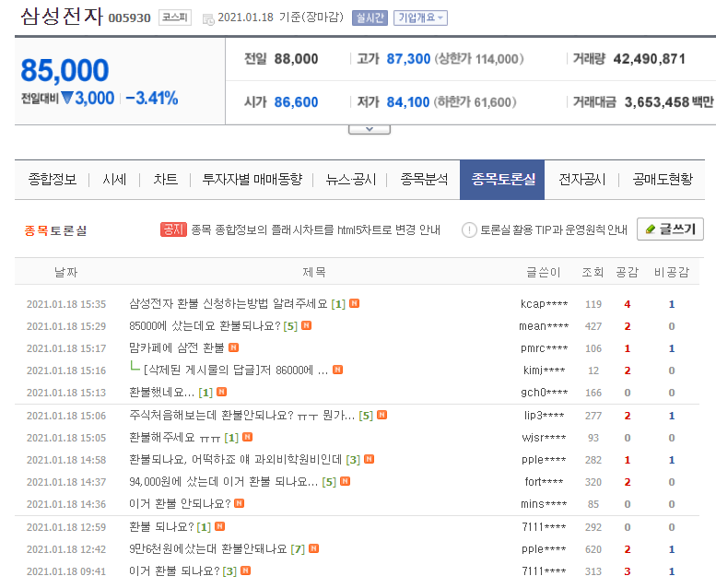Click author fort****
The image size is (716, 588).
click(544, 482)
